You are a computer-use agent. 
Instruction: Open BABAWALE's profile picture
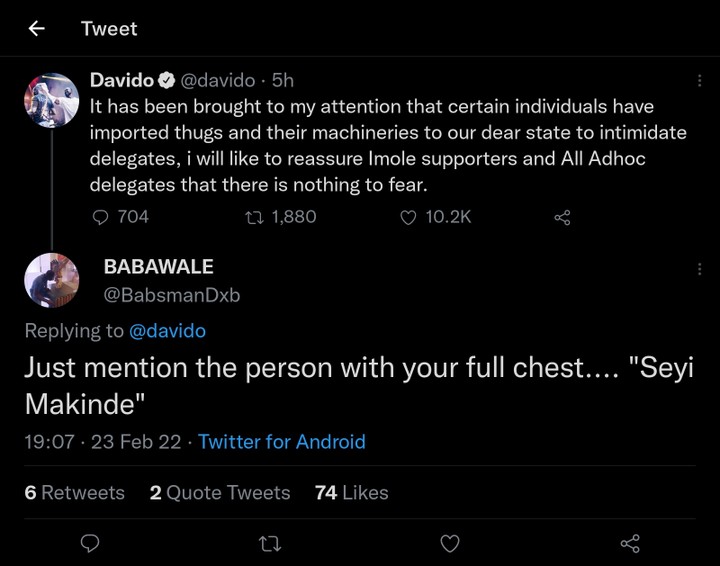click(51, 281)
